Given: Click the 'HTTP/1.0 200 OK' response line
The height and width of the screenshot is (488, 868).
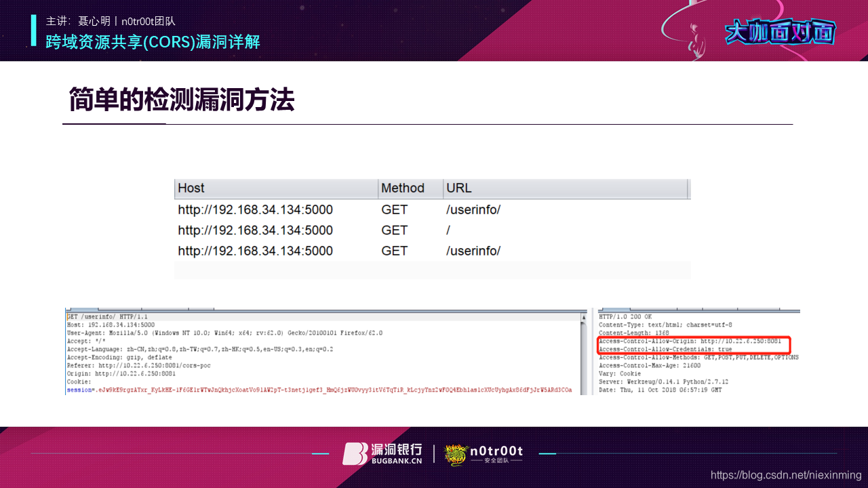Looking at the screenshot, I should pyautogui.click(x=625, y=317).
